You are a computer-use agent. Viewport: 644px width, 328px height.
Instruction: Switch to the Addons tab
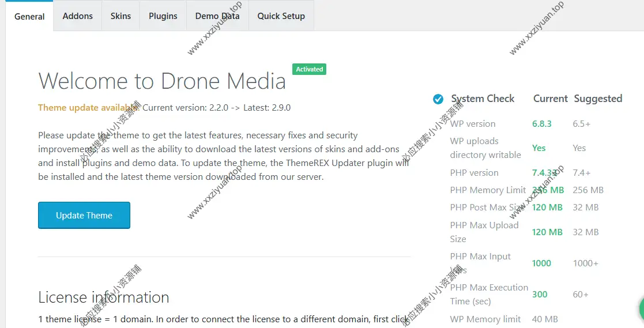coord(78,16)
